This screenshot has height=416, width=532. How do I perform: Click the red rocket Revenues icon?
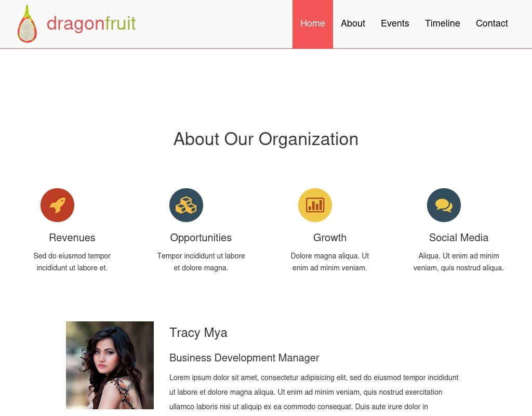57,205
